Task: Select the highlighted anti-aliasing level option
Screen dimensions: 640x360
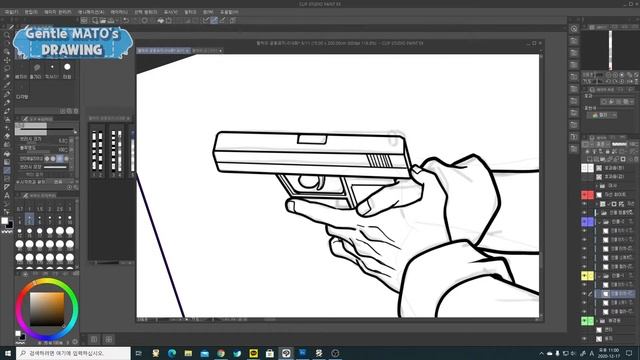Action: click(60, 158)
